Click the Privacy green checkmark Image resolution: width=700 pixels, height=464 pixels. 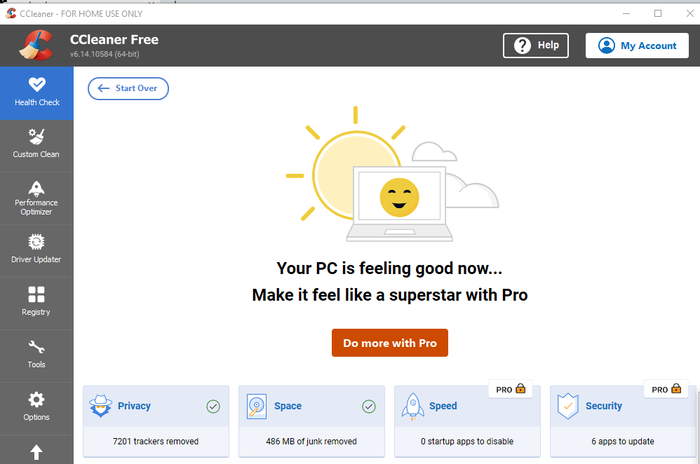point(213,406)
